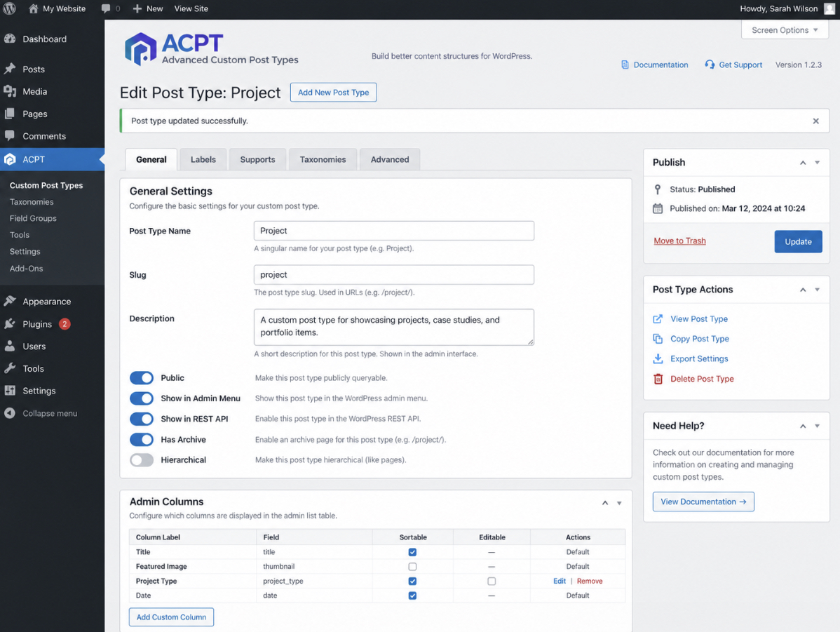The image size is (840, 632).
Task: Click the plus icon next to New
Action: click(137, 8)
